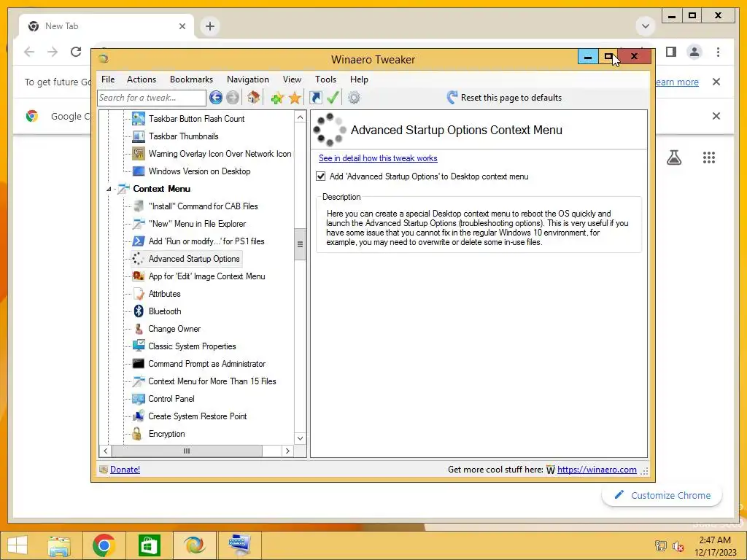Open settings via the gear toolbar icon
The image size is (747, 560).
pos(354,98)
